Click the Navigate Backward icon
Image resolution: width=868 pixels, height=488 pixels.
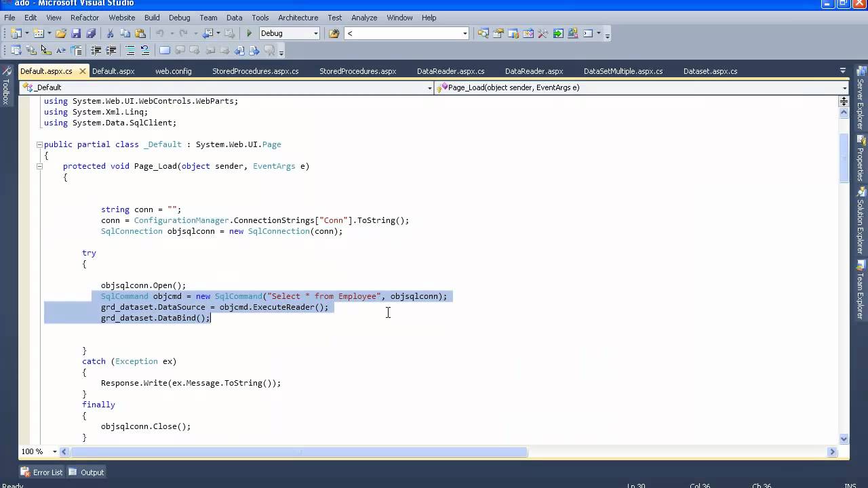[x=208, y=33]
